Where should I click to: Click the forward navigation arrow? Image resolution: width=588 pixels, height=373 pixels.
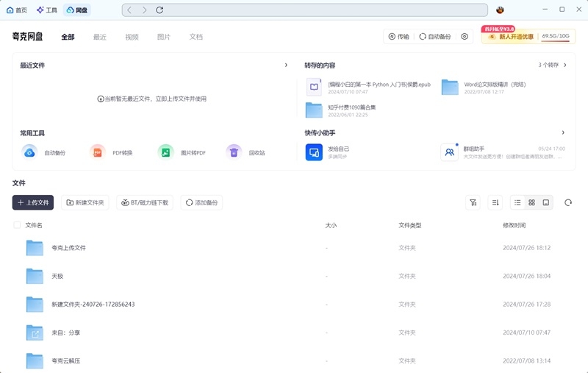[144, 10]
